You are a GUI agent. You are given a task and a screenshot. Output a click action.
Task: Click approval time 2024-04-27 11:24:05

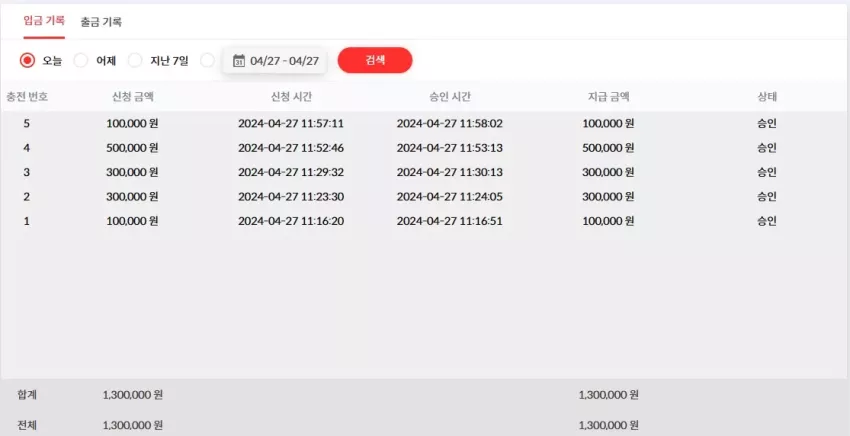(449, 197)
